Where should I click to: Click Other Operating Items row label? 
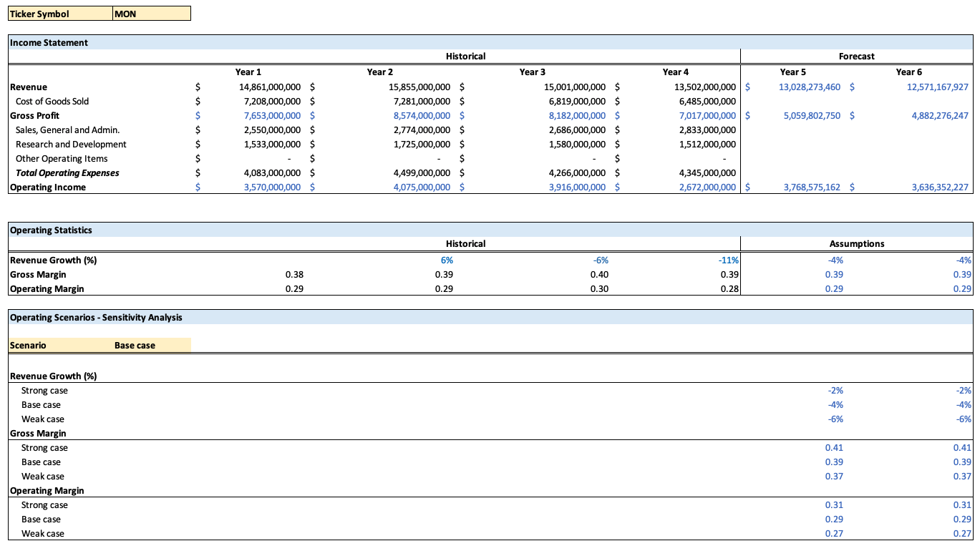point(62,158)
